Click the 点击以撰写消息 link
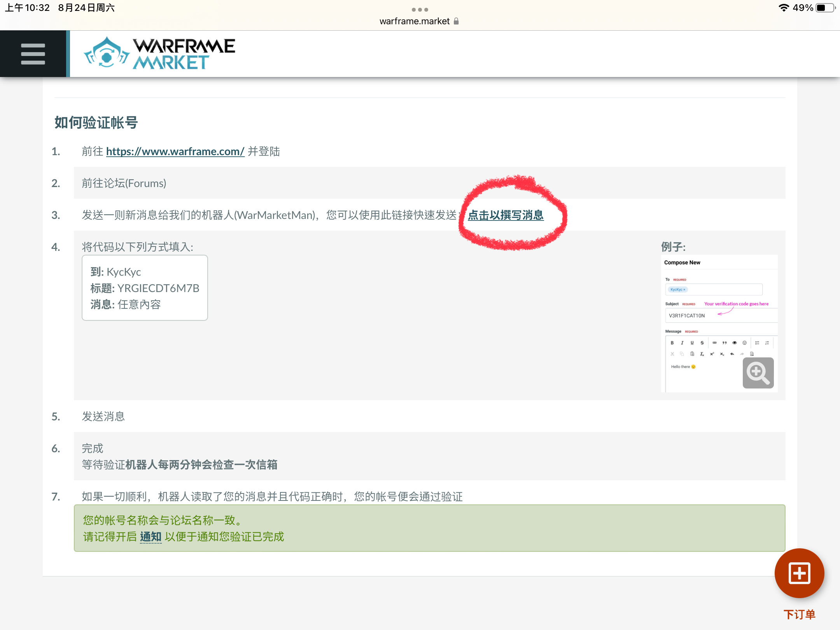This screenshot has height=630, width=840. point(506,215)
